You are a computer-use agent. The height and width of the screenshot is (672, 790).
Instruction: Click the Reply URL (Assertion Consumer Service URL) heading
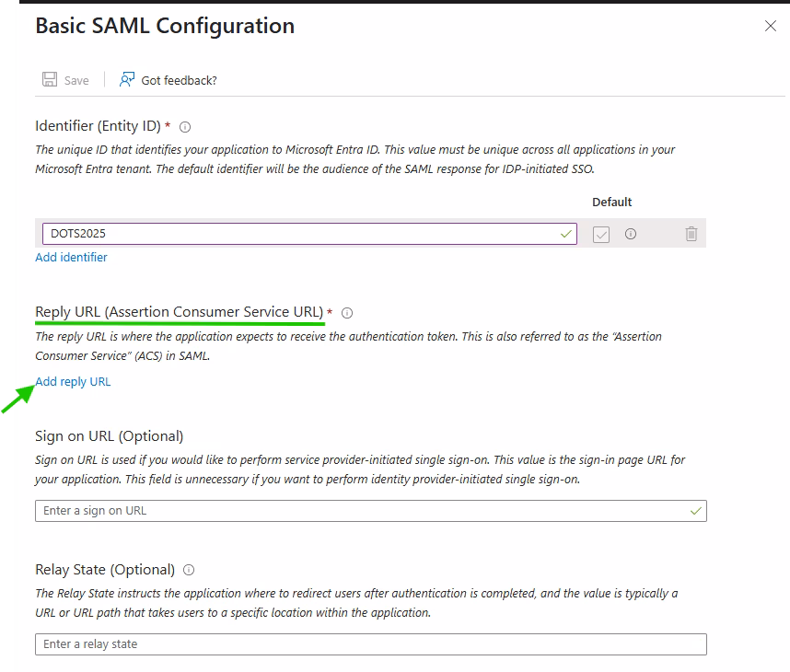click(x=179, y=312)
